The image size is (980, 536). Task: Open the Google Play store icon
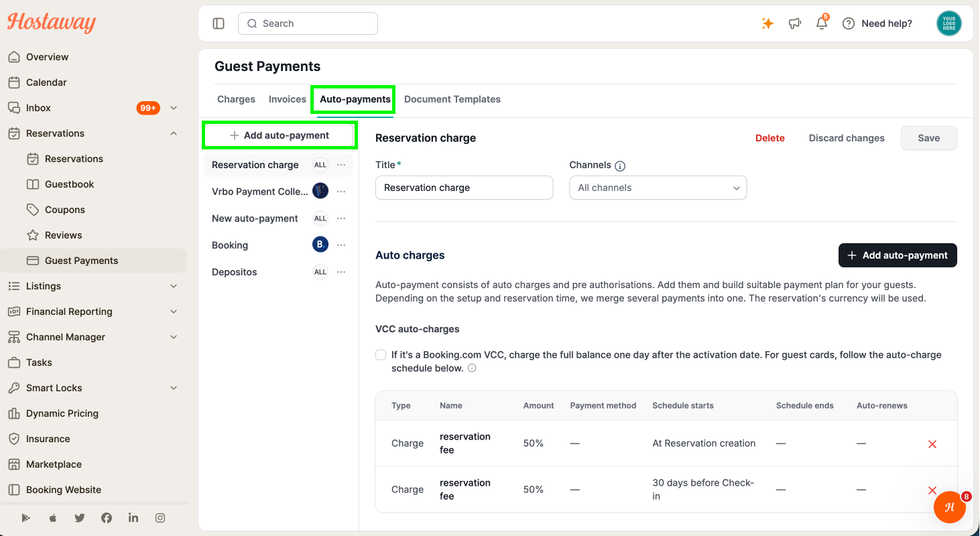(x=26, y=518)
